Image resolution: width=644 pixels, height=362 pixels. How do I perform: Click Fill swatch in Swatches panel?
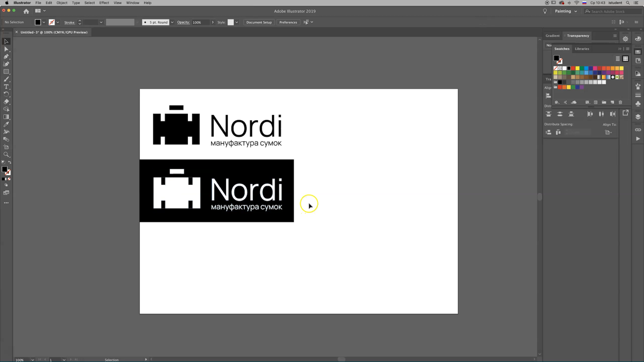[x=556, y=58]
